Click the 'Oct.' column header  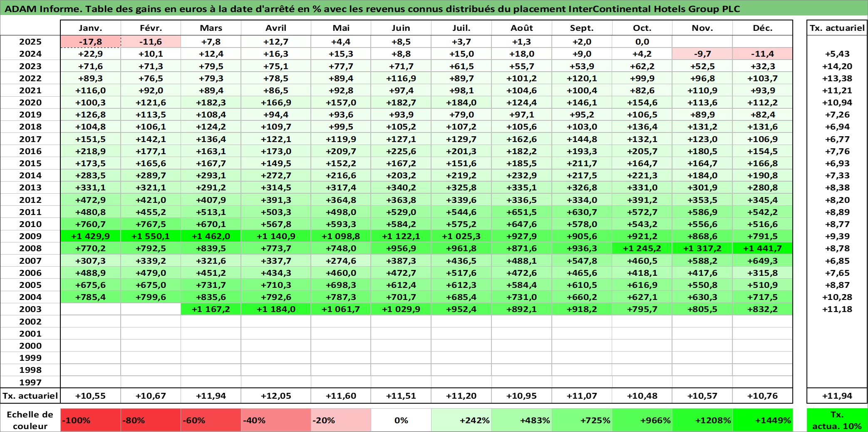[642, 28]
